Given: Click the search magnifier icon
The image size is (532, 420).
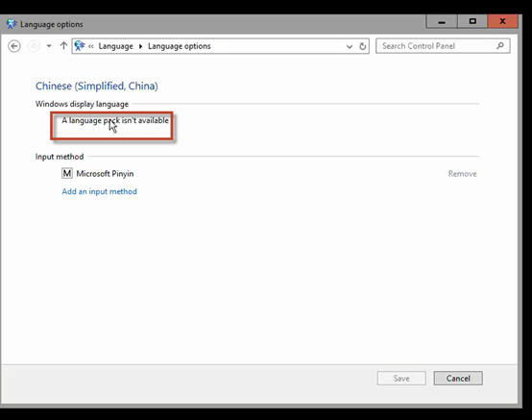Looking at the screenshot, I should pos(500,45).
